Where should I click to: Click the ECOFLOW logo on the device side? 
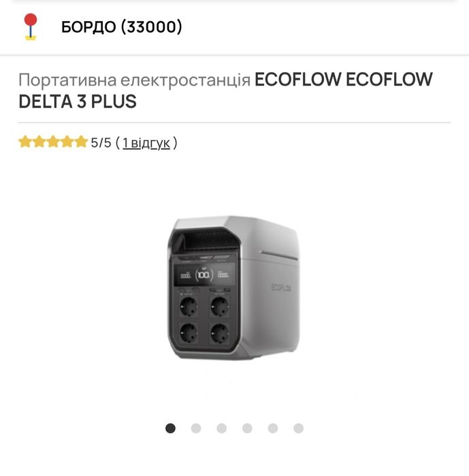coord(281,288)
